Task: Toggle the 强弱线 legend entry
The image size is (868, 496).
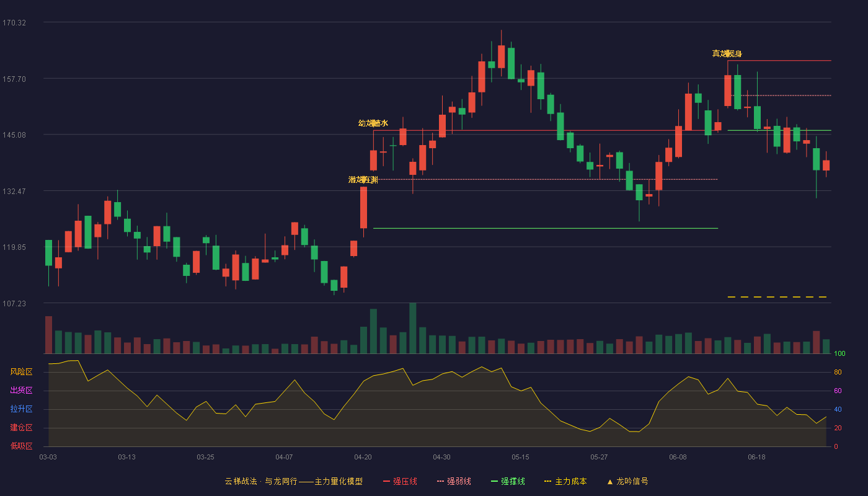Action: pyautogui.click(x=454, y=481)
